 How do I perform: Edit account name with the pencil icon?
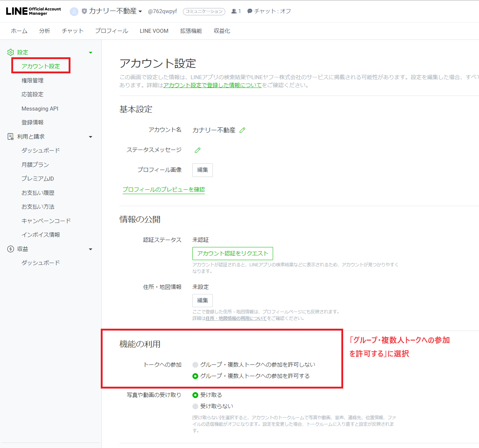coord(242,130)
